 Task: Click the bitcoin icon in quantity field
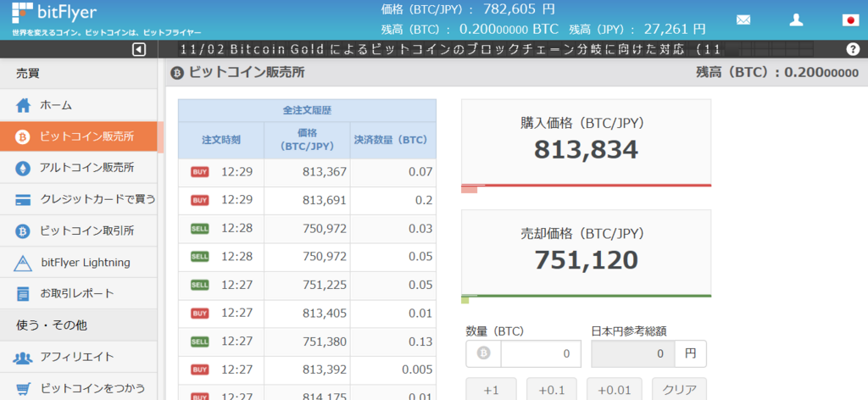(484, 353)
